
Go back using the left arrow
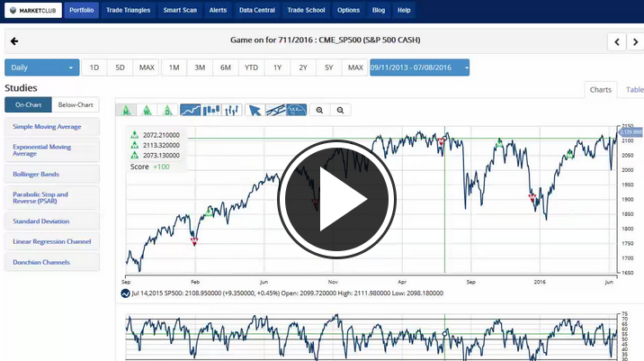pos(14,41)
